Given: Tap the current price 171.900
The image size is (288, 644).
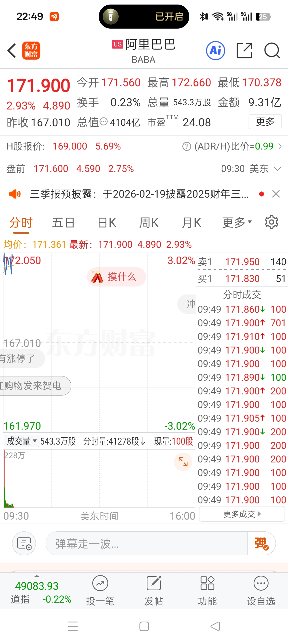Looking at the screenshot, I should tap(39, 85).
